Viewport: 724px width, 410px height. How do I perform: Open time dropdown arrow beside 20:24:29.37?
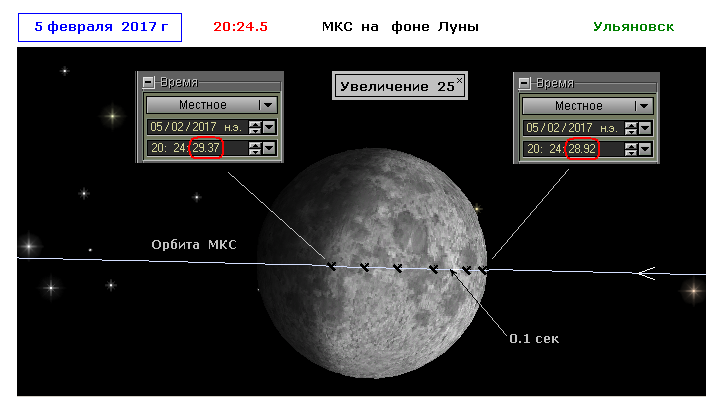click(x=269, y=148)
